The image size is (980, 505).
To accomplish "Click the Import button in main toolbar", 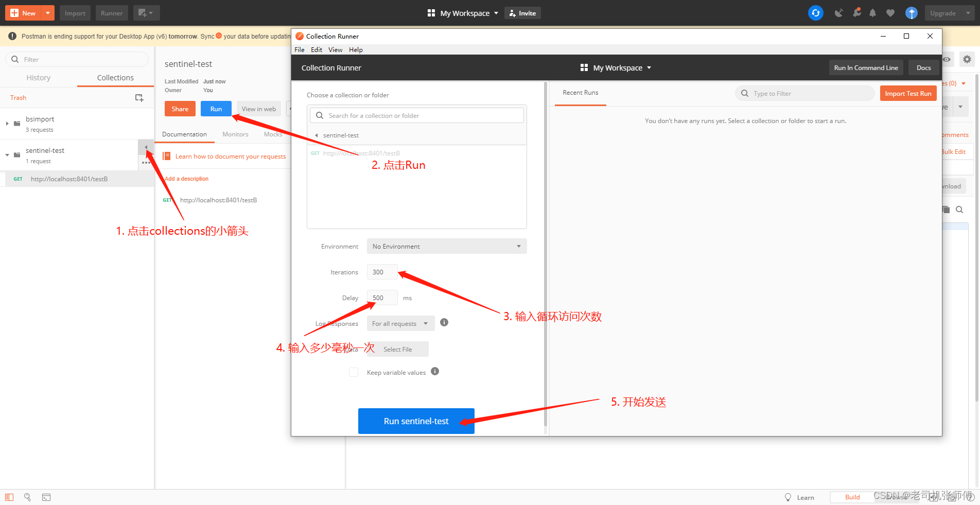I will (75, 13).
